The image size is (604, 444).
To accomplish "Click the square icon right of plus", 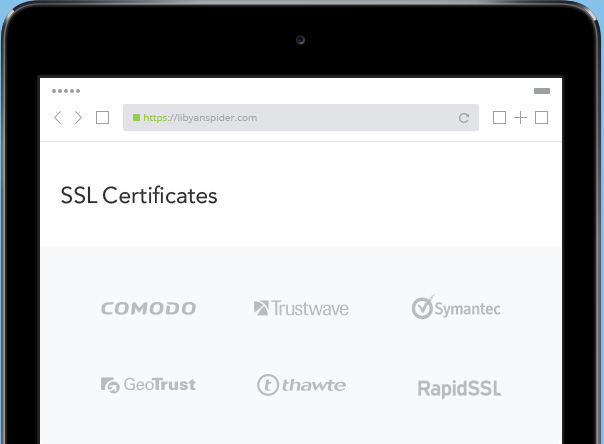I will (x=542, y=117).
